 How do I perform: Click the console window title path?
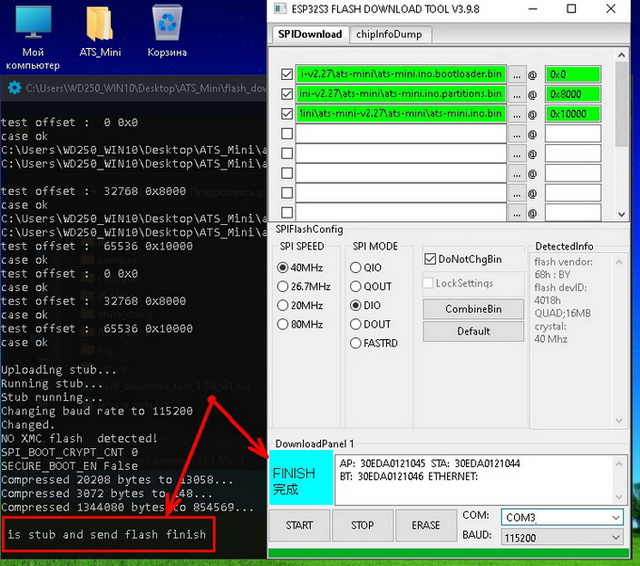(145, 88)
